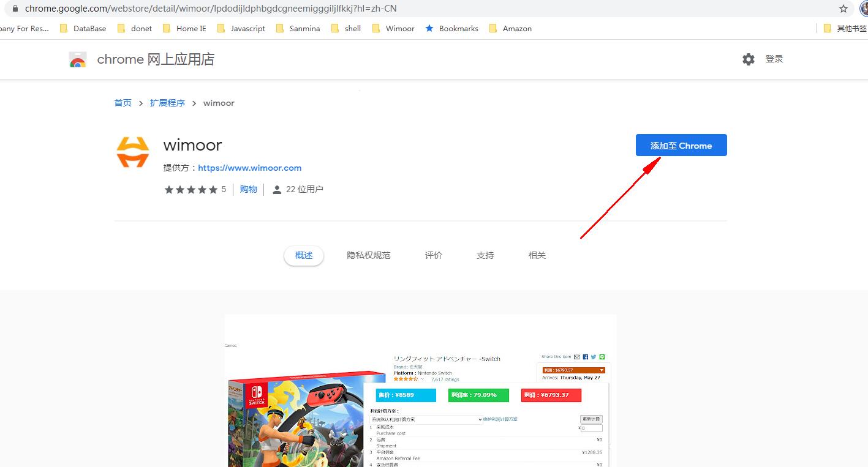Switch to the 隐私权规范 tab
868x467 pixels.
[x=369, y=255]
